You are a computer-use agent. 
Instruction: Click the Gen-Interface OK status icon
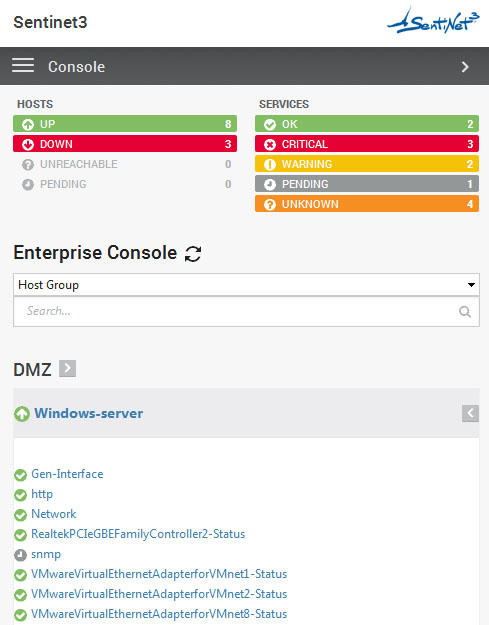[20, 475]
